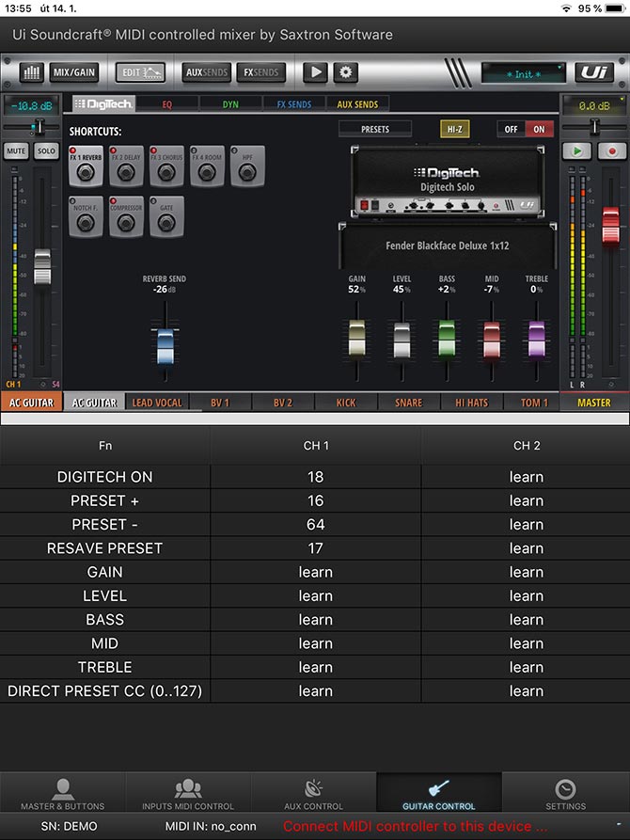Viewport: 630px width, 840px height.
Task: Open the AUX SENDS toolbar view
Action: (206, 72)
